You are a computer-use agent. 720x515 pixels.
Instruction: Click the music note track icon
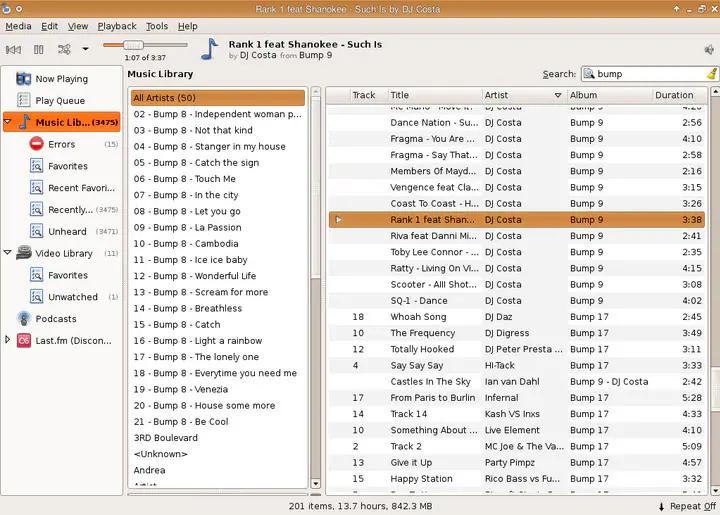pyautogui.click(x=209, y=50)
